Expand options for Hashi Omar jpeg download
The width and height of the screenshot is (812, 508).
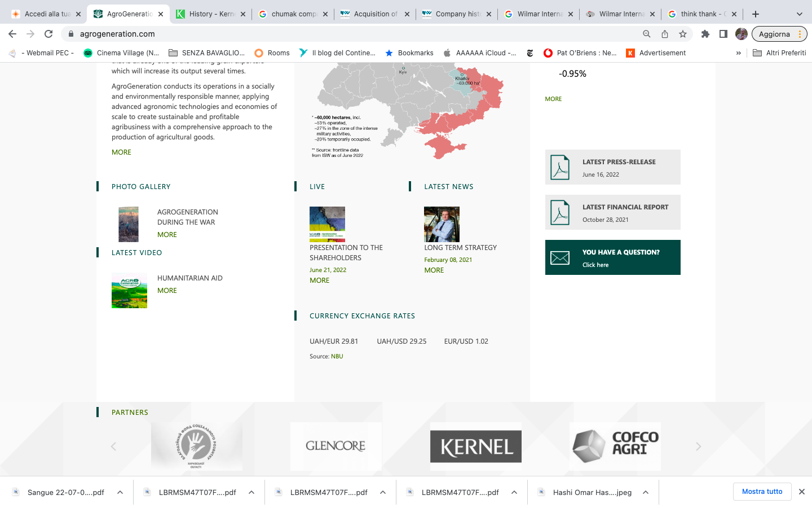(646, 492)
